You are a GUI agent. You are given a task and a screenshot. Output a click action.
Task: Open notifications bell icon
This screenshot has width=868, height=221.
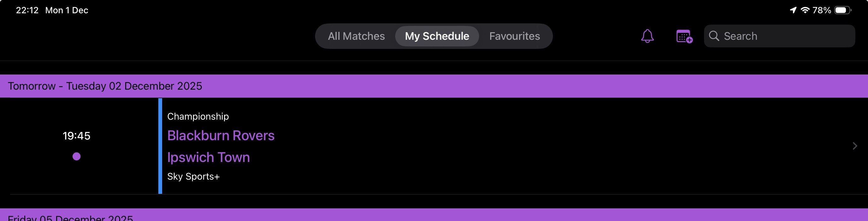647,36
